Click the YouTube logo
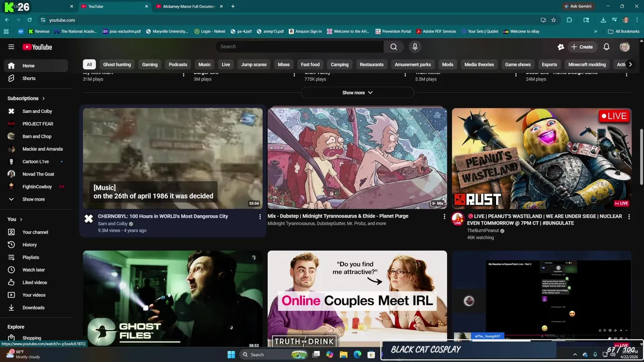This screenshot has width=644, height=362. 37,47
